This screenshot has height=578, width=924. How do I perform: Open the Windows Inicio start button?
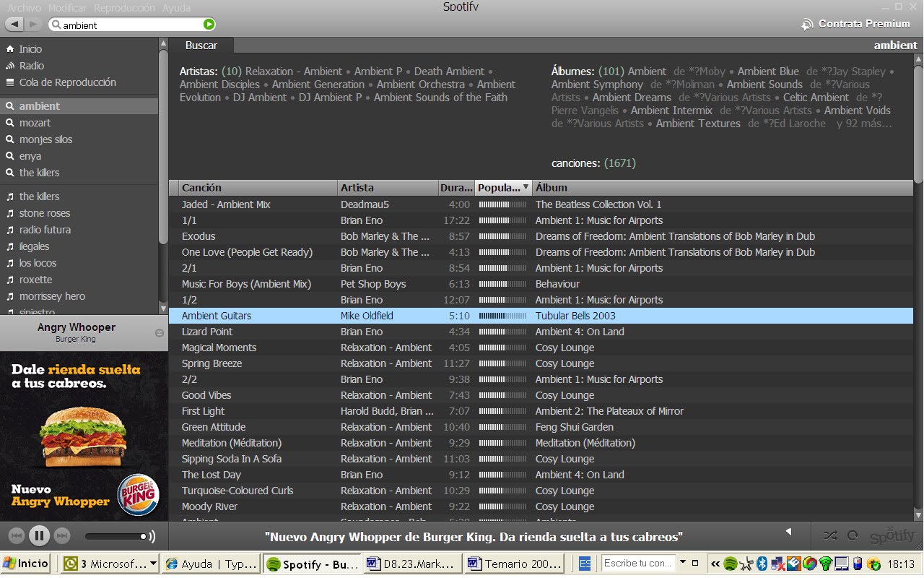pos(26,564)
